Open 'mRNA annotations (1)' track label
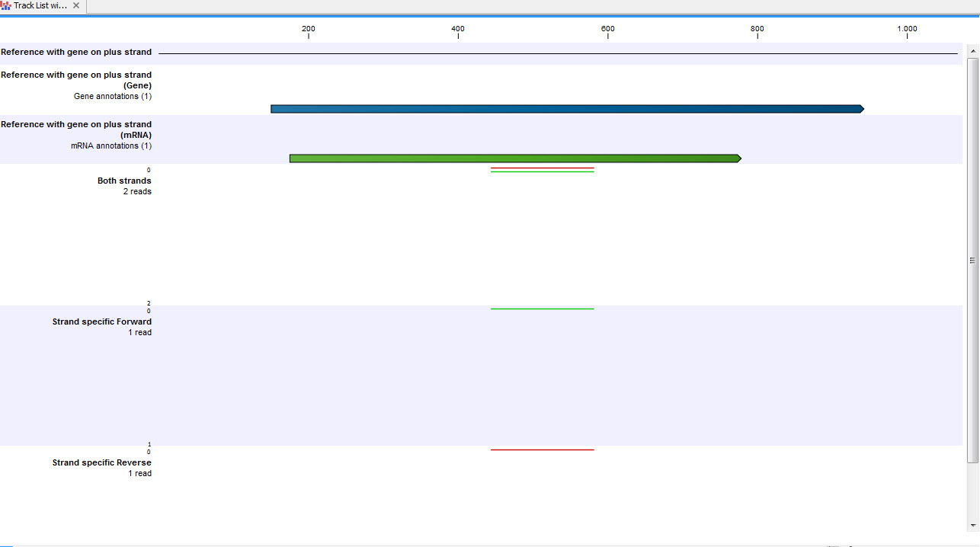The height and width of the screenshot is (547, 980). click(x=111, y=146)
